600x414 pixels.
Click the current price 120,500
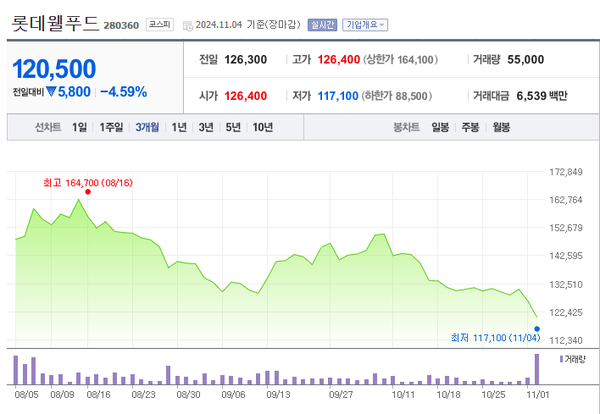(54, 69)
